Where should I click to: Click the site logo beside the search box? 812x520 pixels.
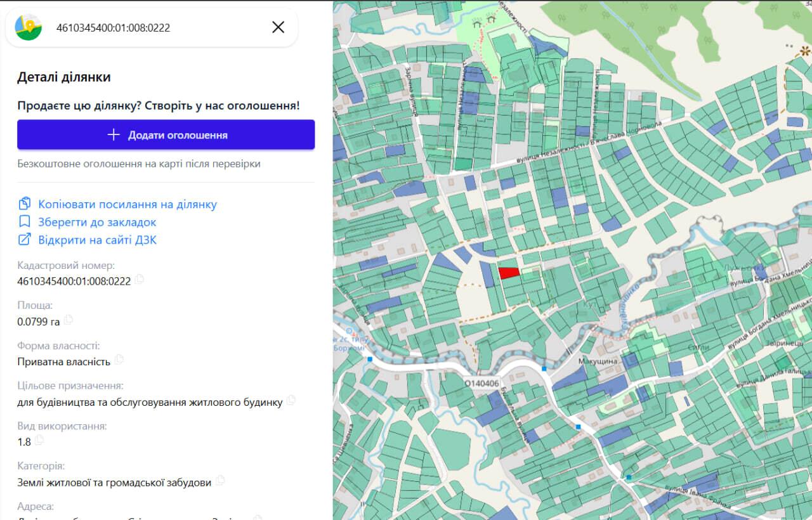pyautogui.click(x=29, y=27)
